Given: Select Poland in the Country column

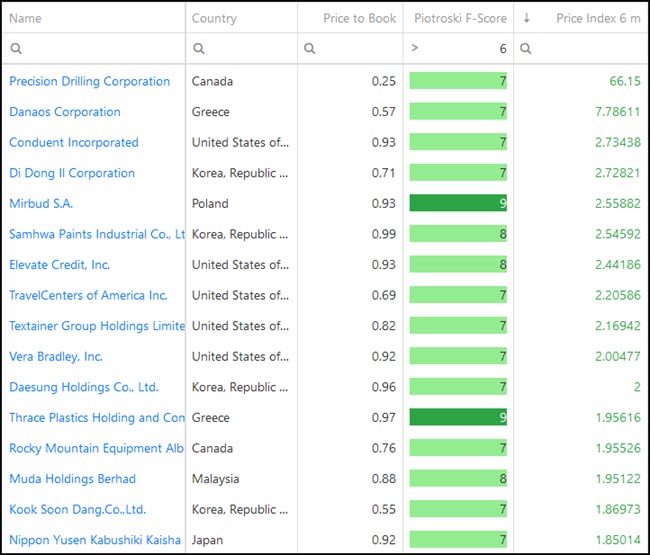Looking at the screenshot, I should click(210, 204).
